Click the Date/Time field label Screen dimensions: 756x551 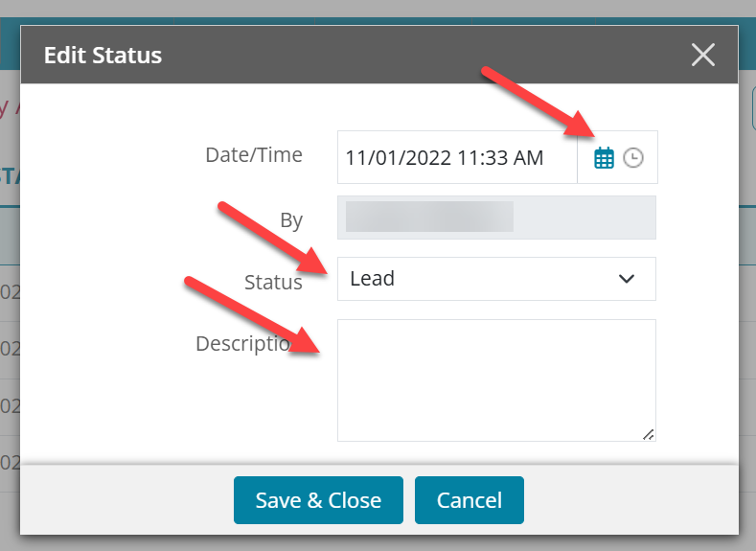click(x=254, y=154)
